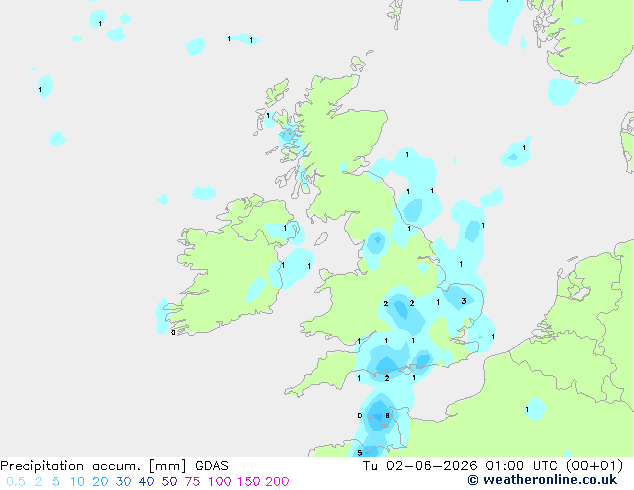Click the legend value 200

[277, 482]
